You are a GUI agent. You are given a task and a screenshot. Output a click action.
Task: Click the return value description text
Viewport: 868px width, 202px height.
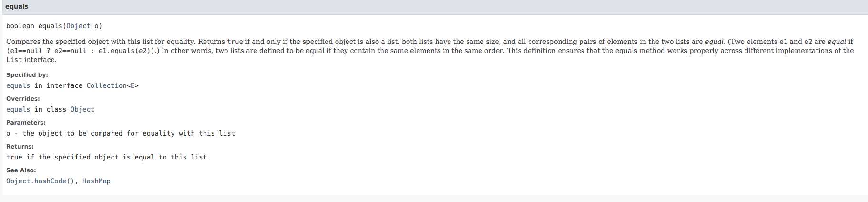coord(106,157)
